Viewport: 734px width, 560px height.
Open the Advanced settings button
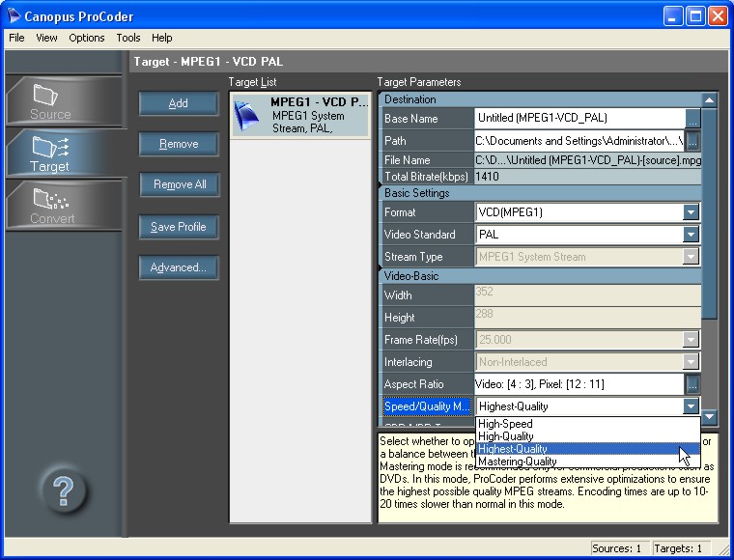[179, 267]
